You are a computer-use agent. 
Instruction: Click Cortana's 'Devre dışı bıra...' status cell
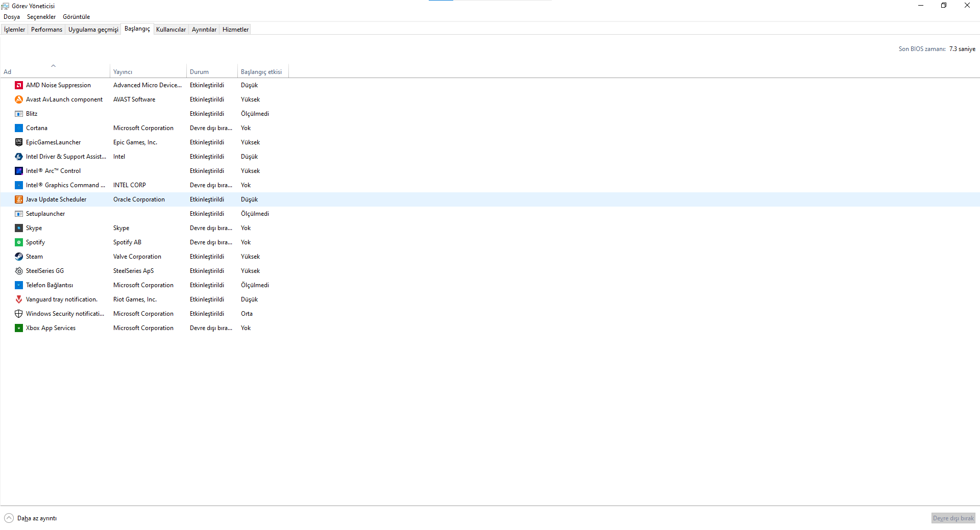point(211,128)
